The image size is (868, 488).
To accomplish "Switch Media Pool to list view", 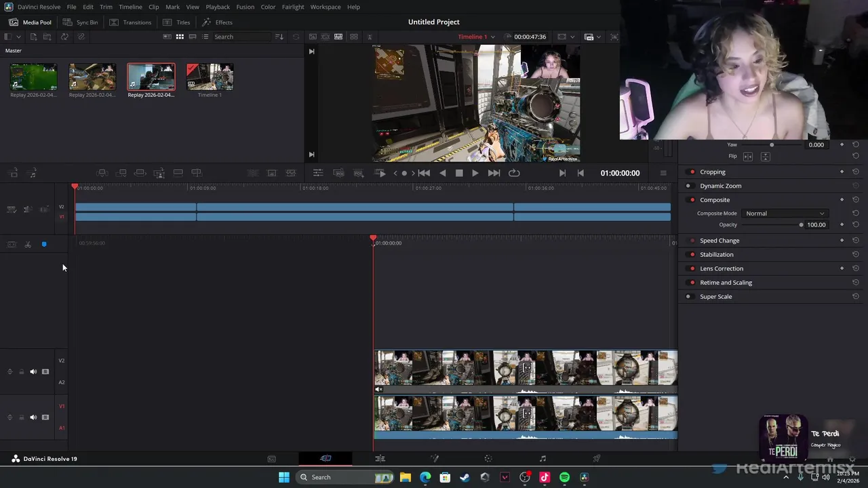I will click(205, 37).
